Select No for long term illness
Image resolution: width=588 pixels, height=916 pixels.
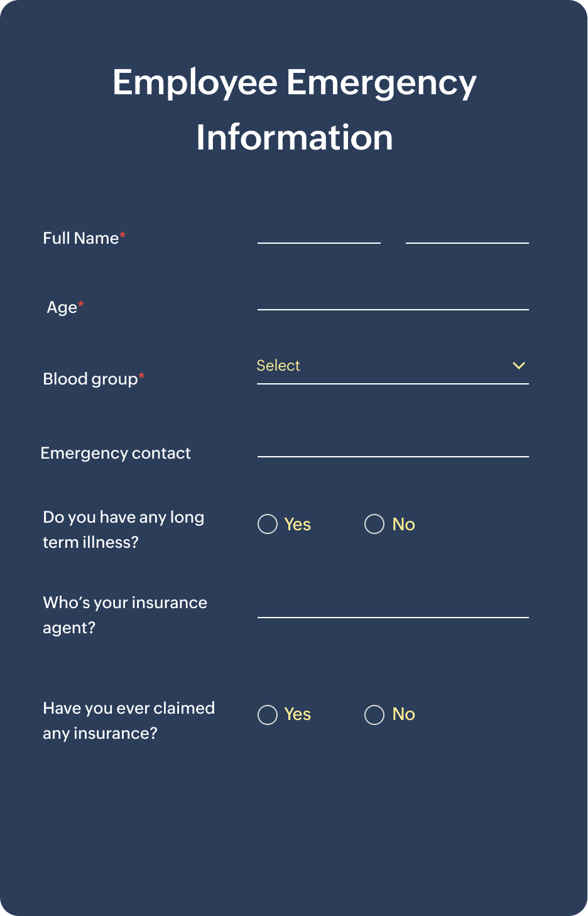(x=374, y=524)
